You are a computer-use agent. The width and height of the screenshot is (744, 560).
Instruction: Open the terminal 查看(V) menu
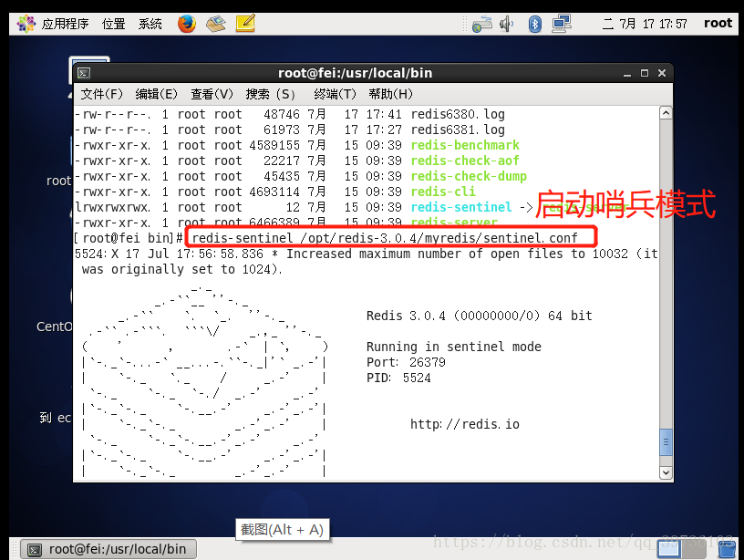coord(212,94)
